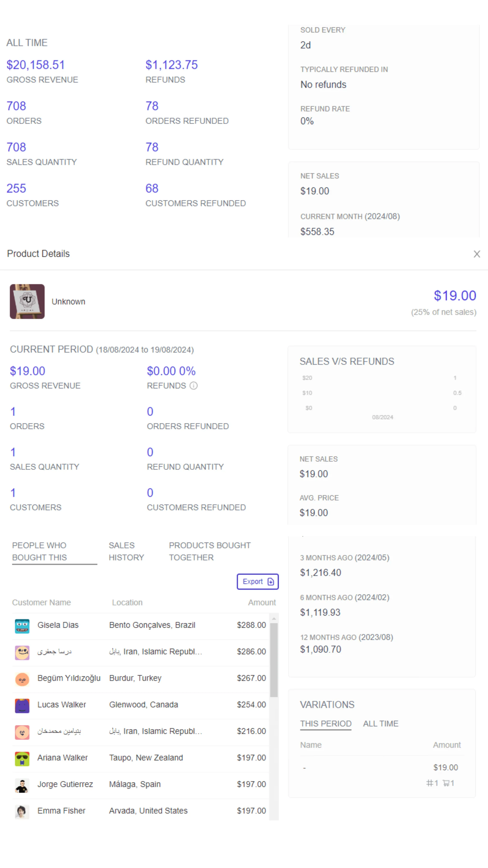Click Gisela Dias avatar icon
The height and width of the screenshot is (868, 488).
point(22,627)
